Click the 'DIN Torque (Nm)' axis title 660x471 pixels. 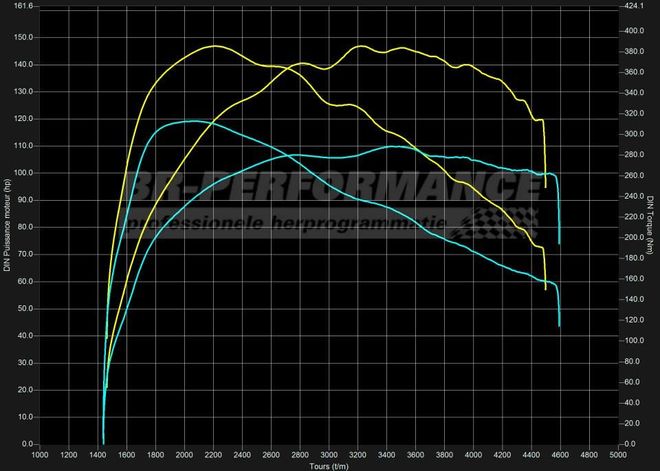tap(649, 224)
